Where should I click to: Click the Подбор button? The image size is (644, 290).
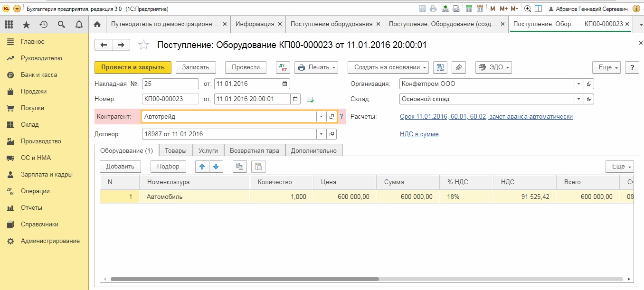click(x=169, y=167)
